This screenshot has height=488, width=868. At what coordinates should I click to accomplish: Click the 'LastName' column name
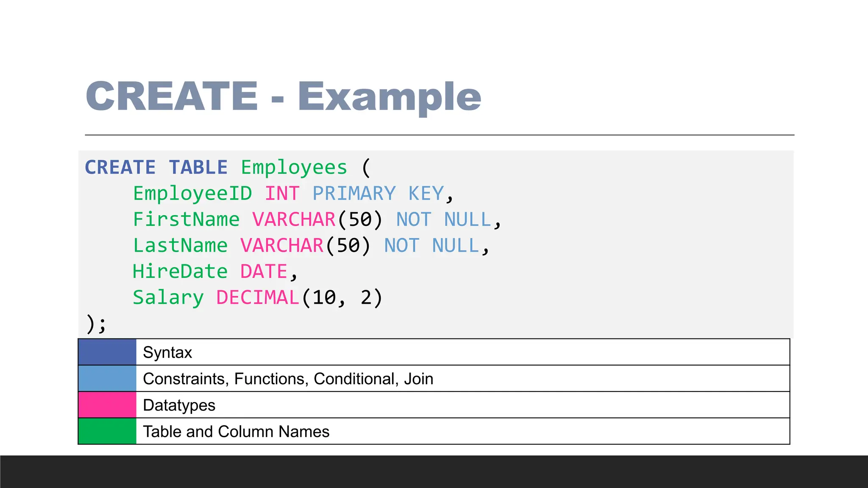tap(181, 246)
